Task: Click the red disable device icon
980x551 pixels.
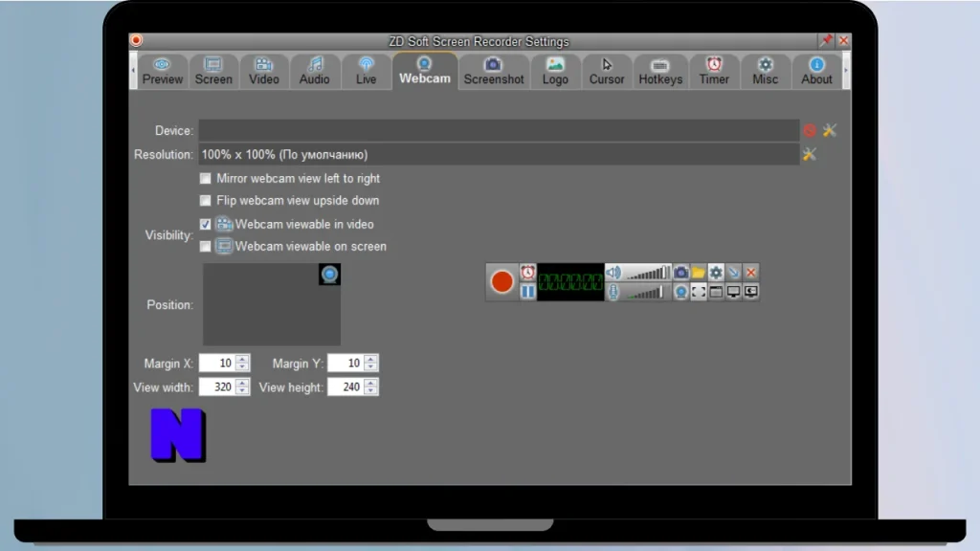Action: tap(810, 130)
